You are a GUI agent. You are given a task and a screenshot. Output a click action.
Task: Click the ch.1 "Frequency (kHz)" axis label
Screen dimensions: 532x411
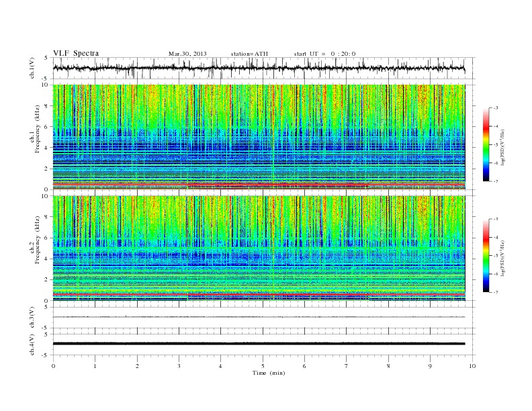tap(38, 129)
